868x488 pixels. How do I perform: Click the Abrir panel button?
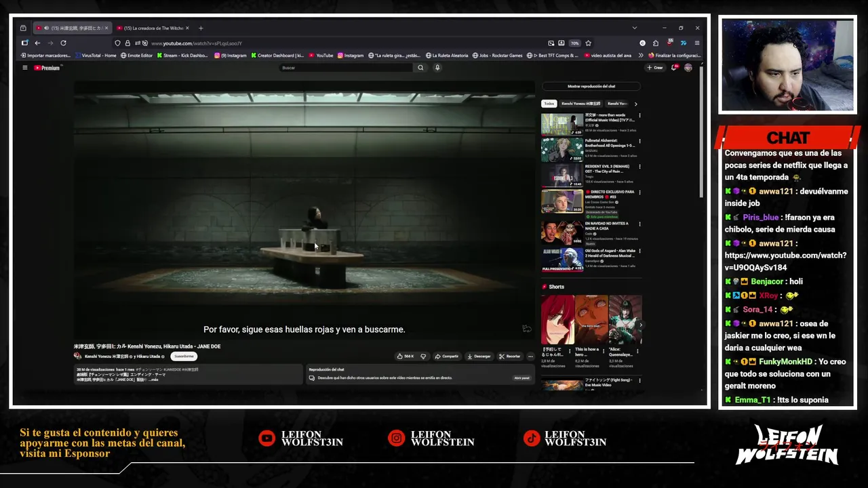pos(521,378)
